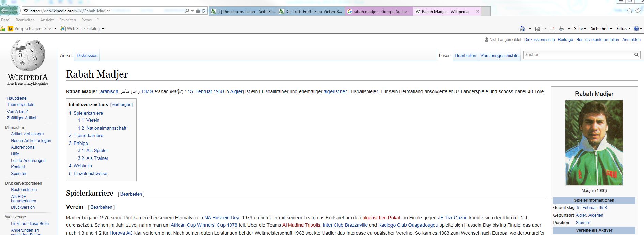Click the Wikipedia search magnifier icon
This screenshot has height=235, width=644.
pyautogui.click(x=636, y=55)
